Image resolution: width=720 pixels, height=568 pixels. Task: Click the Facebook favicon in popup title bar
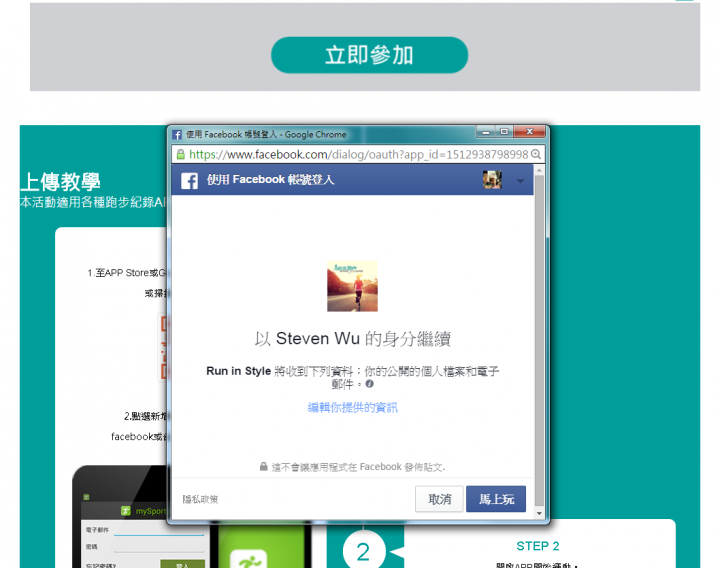(x=177, y=135)
